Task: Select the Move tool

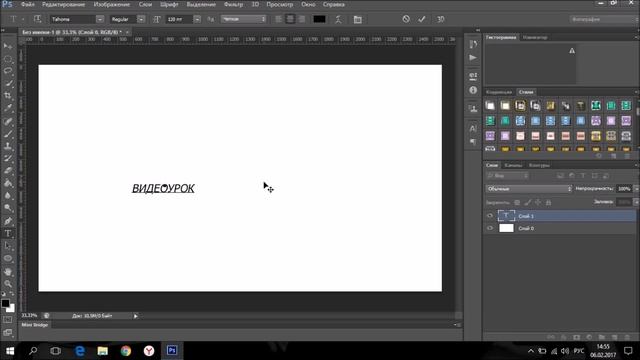Action: click(x=8, y=46)
